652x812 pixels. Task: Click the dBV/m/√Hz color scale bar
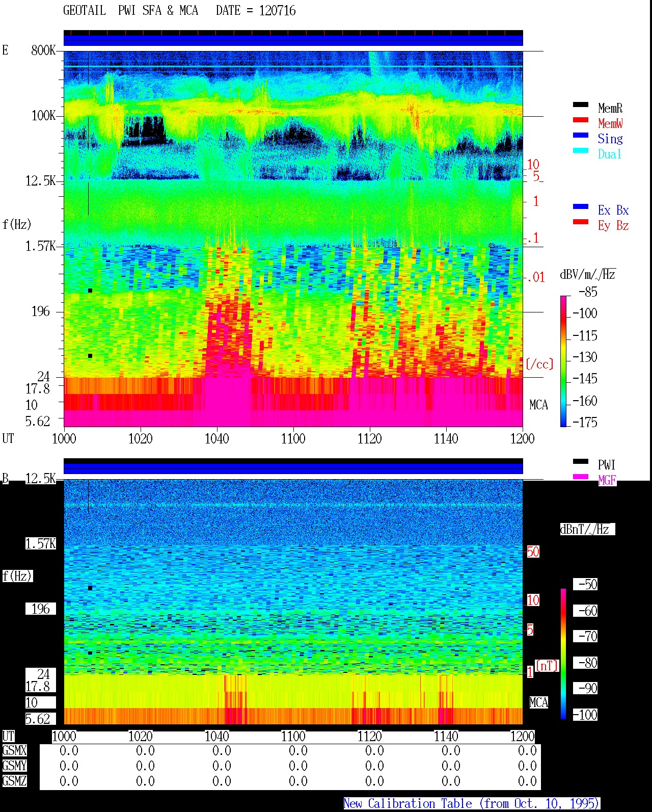(563, 361)
